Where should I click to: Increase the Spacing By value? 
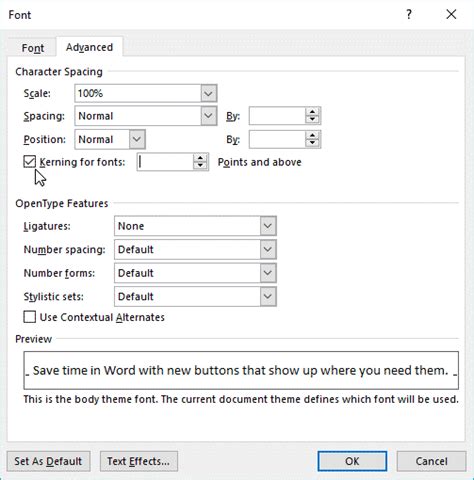[312, 112]
